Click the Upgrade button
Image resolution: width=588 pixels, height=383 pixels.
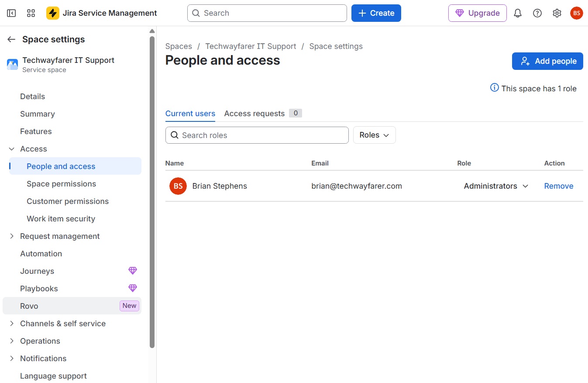(x=478, y=13)
